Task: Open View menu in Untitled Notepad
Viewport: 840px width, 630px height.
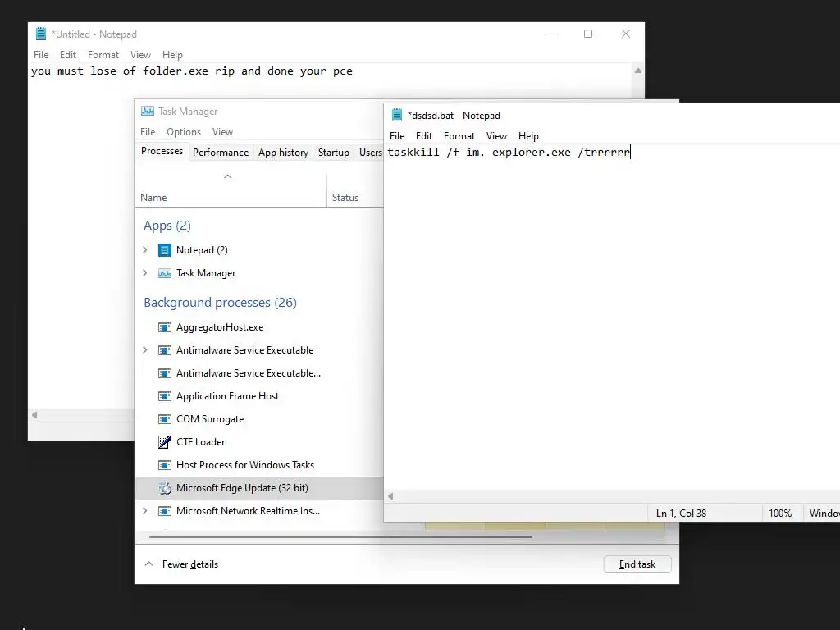Action: 140,55
